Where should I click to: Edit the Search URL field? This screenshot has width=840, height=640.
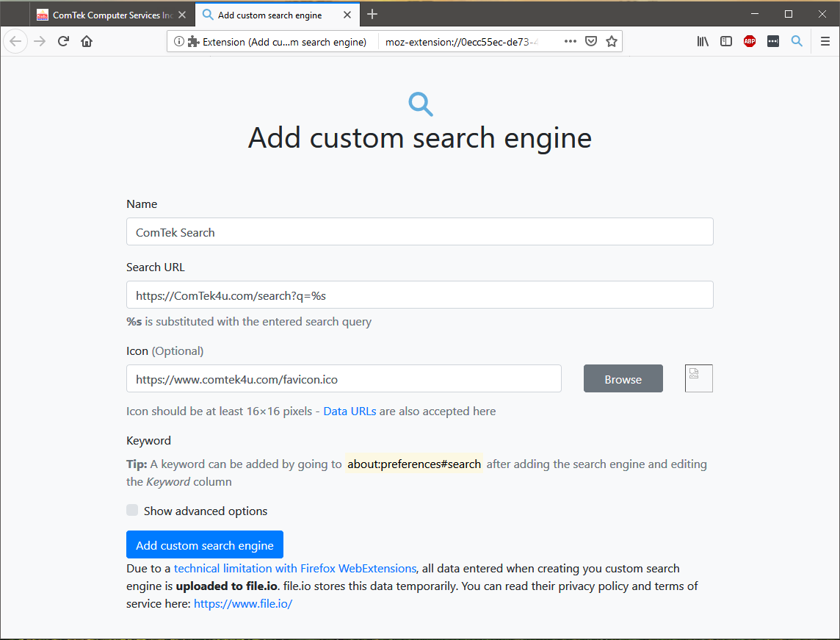click(x=419, y=295)
